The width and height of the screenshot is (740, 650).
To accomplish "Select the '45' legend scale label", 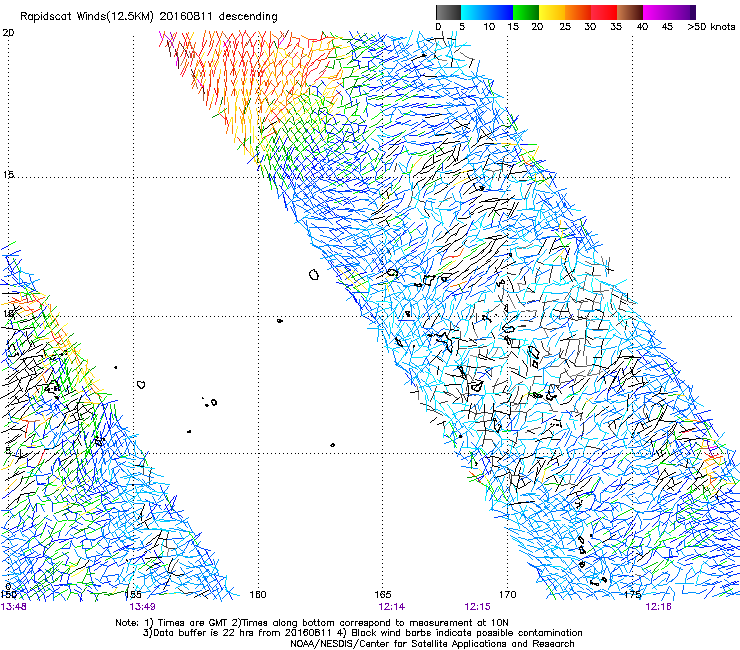I will tap(667, 27).
